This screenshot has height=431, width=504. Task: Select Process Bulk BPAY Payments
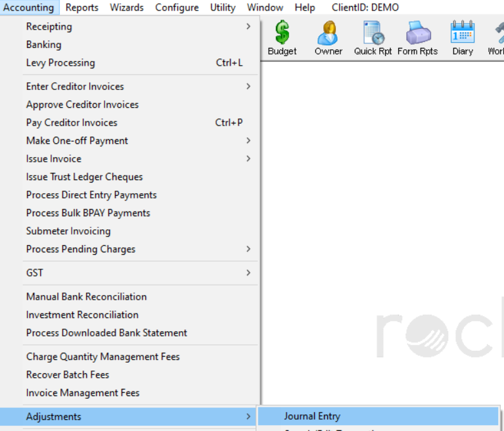[129, 212]
